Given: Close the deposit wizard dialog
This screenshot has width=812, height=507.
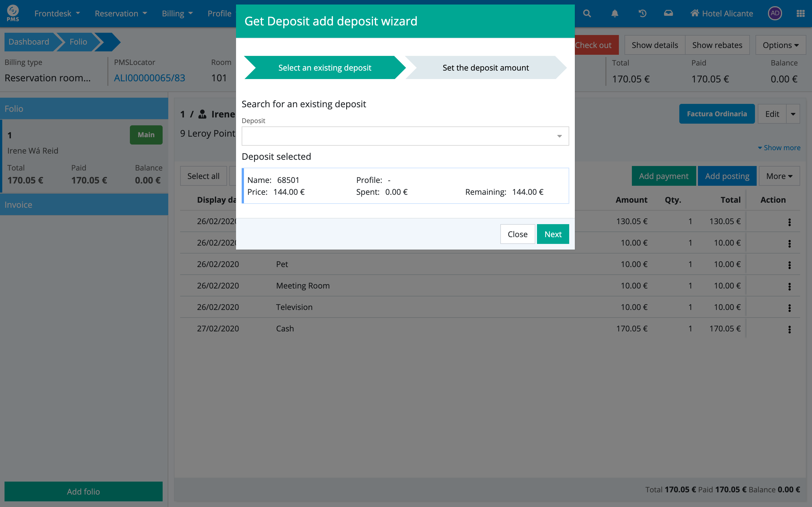Looking at the screenshot, I should click(x=517, y=234).
